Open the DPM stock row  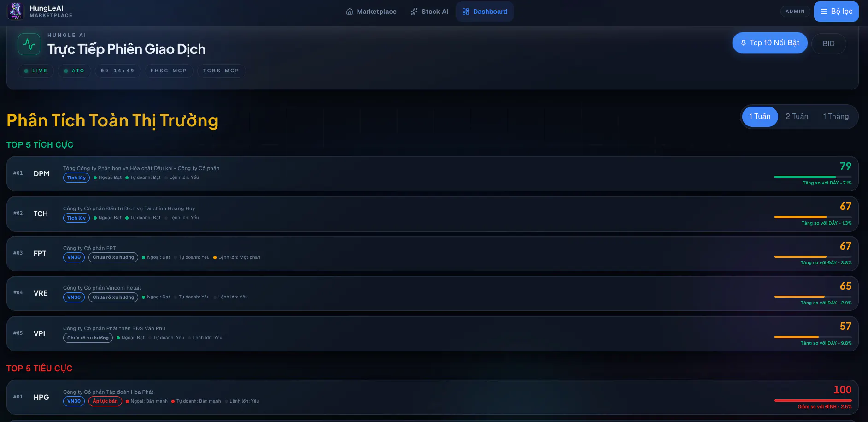(x=432, y=174)
